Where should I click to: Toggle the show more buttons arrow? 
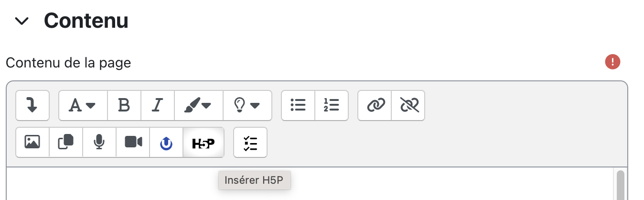(x=32, y=105)
